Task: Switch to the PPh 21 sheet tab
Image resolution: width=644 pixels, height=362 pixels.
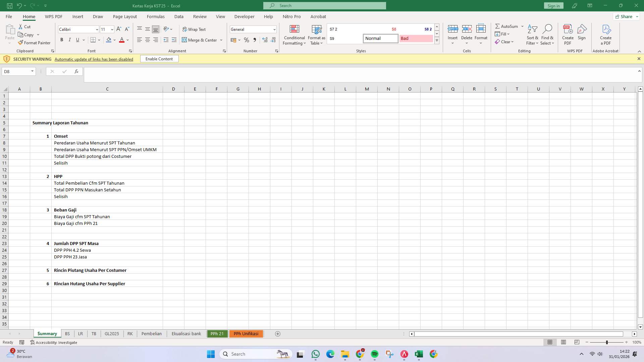Action: point(217,334)
